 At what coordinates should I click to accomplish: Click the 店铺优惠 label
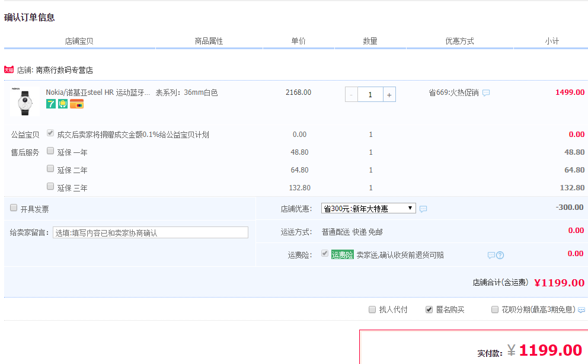tap(296, 209)
